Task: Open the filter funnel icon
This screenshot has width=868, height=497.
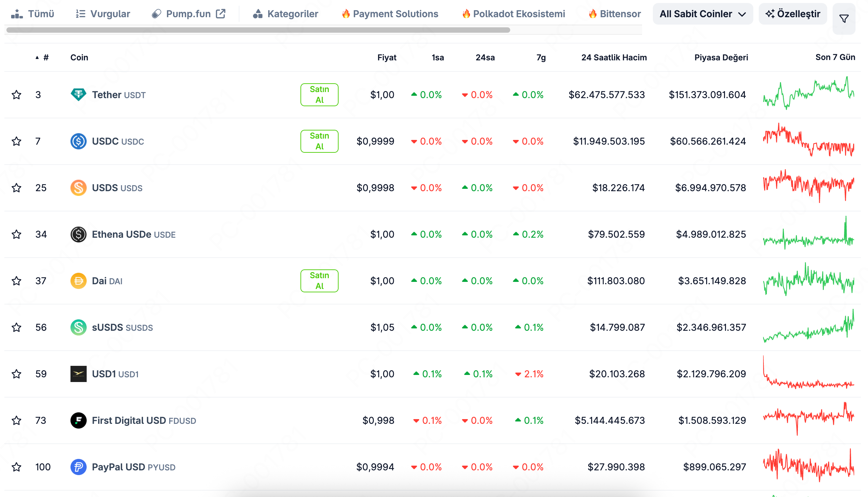Action: (844, 19)
